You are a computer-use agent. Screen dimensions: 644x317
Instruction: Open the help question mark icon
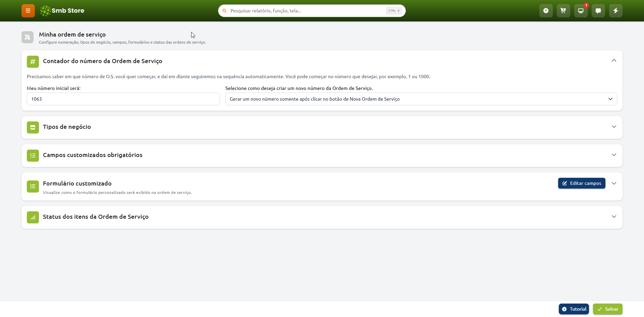546,11
